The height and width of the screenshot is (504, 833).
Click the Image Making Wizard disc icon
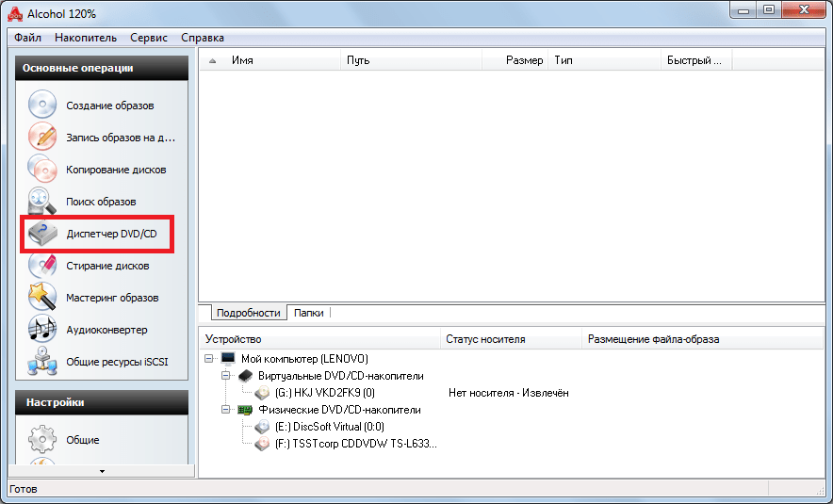click(42, 105)
